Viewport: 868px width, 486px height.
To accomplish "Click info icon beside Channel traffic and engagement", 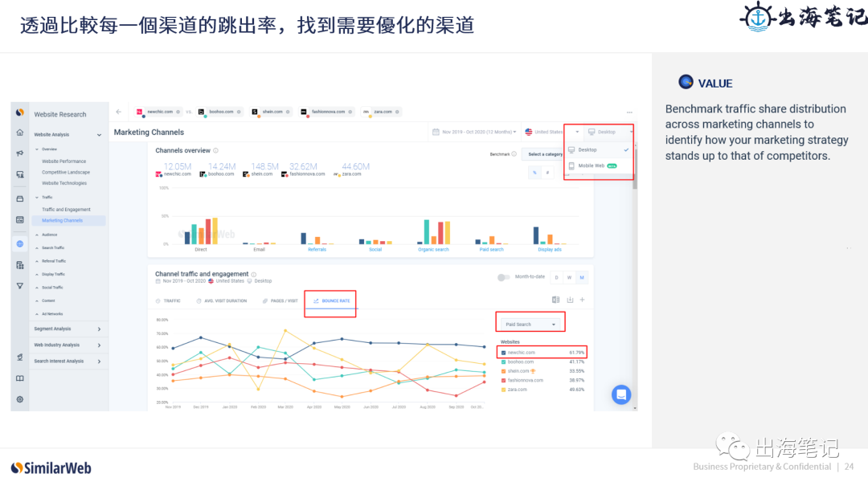I will [253, 275].
